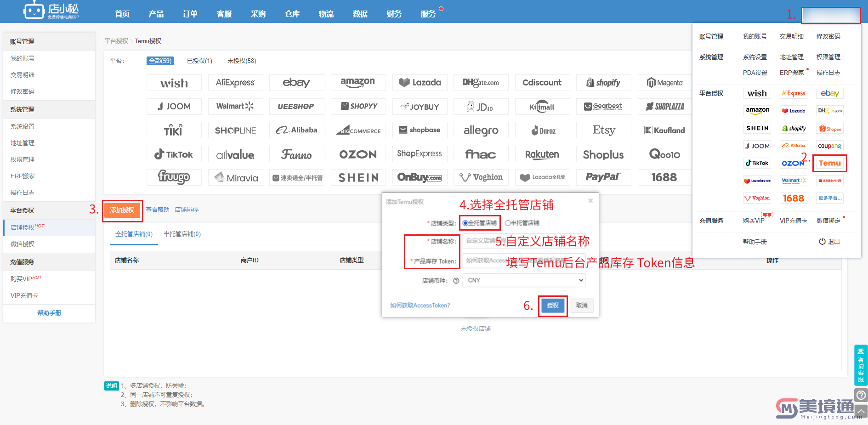The height and width of the screenshot is (425, 868).
Task: Open the Wish platform tile in grid
Action: tap(174, 83)
